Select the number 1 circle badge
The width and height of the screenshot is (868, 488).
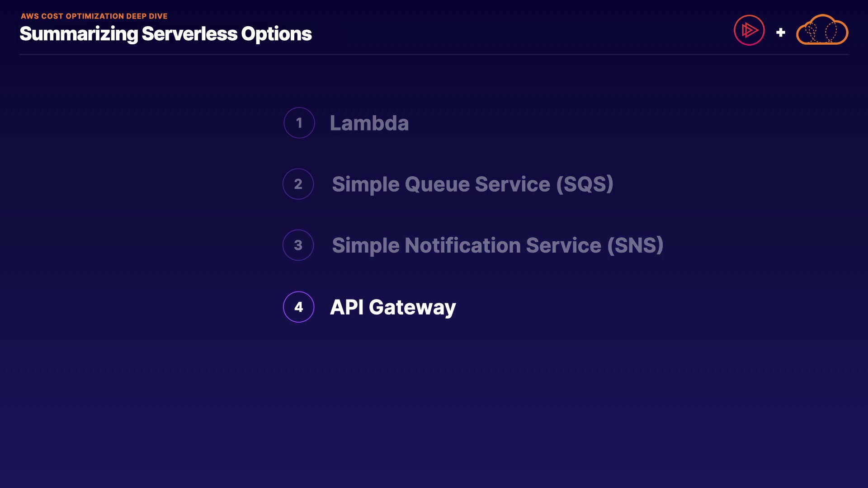299,123
